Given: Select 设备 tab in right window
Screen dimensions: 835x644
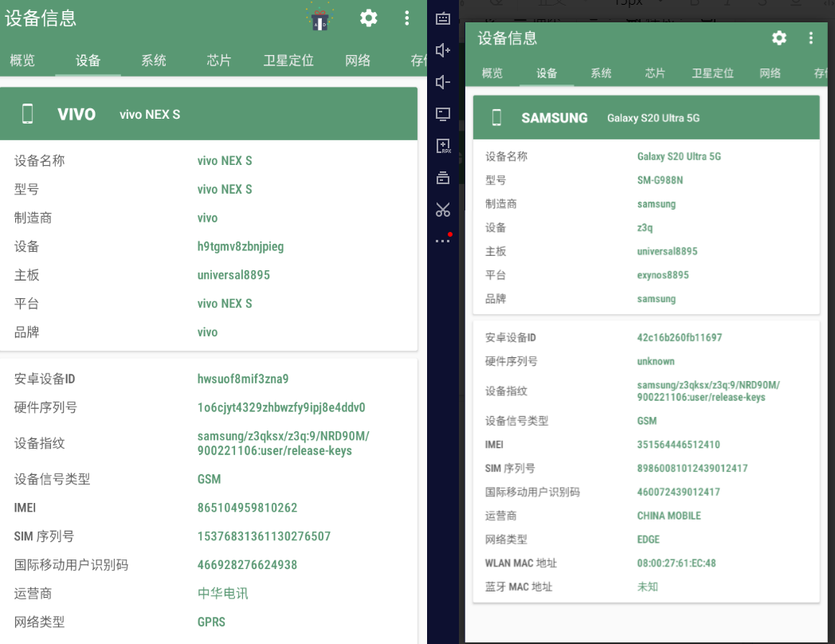Looking at the screenshot, I should click(547, 73).
